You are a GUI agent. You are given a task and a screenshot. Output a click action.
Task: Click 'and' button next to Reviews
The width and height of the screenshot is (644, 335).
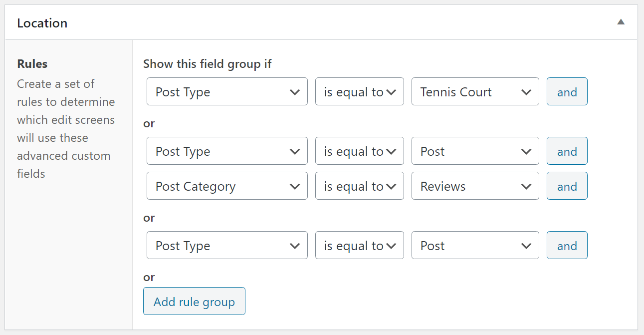pos(567,186)
